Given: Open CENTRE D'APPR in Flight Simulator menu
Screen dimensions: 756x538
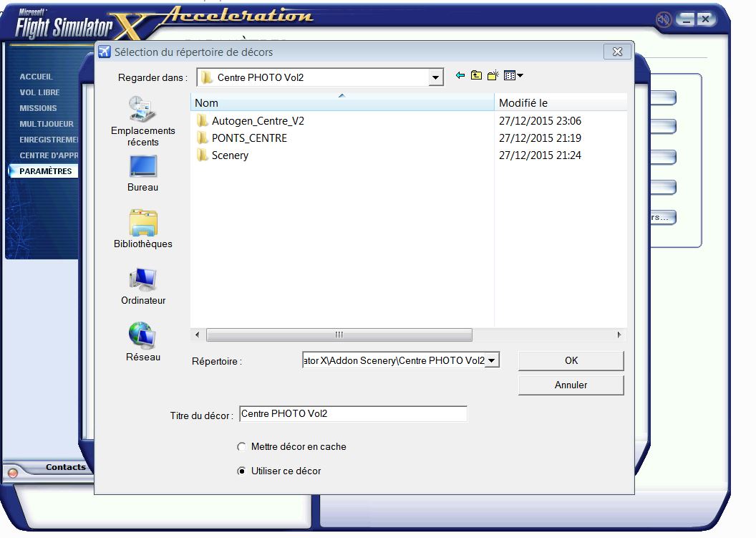Looking at the screenshot, I should point(48,155).
